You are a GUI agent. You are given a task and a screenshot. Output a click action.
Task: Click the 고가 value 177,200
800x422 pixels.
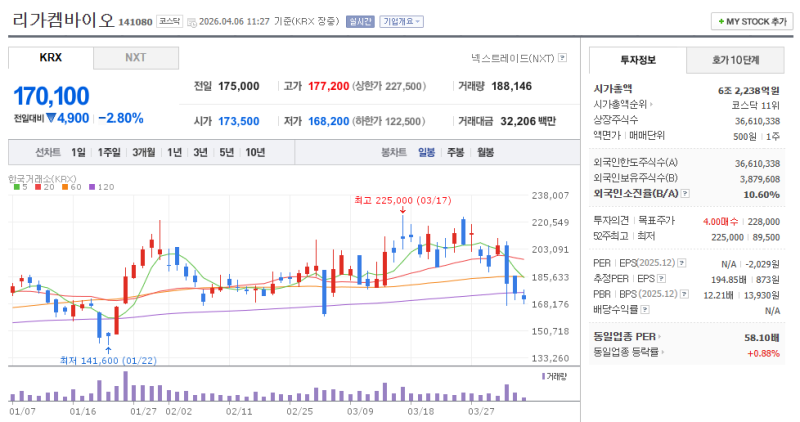(x=329, y=86)
